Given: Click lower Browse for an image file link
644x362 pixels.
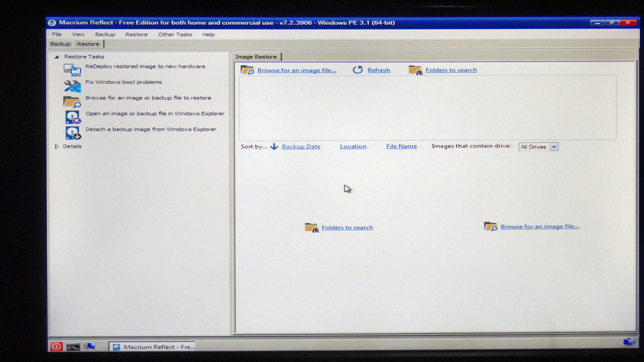Looking at the screenshot, I should [x=540, y=226].
